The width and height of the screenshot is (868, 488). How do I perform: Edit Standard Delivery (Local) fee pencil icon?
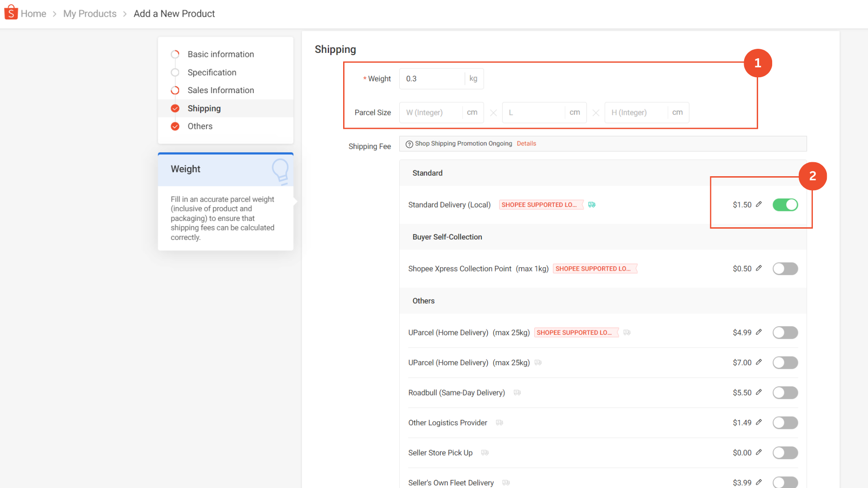[759, 204]
